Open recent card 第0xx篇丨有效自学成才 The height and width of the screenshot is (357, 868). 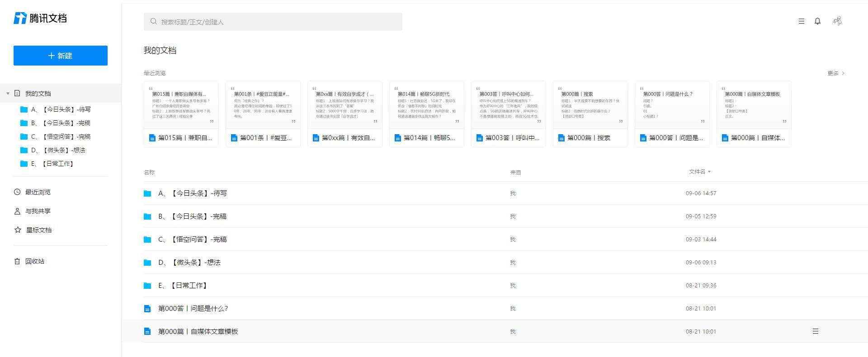(345, 114)
